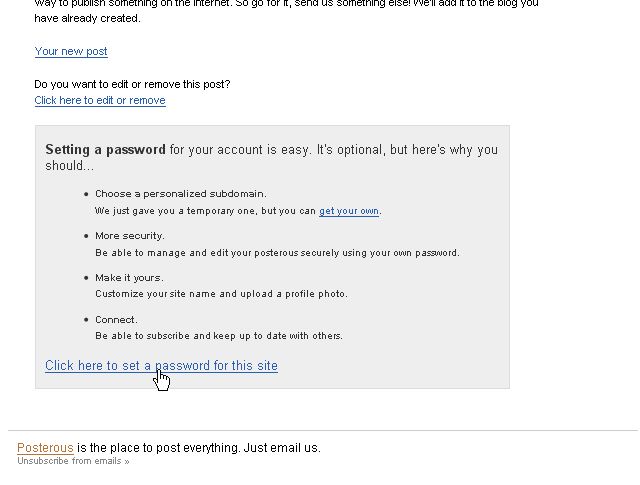
Task: Follow the "get your own" subdomain link
Action: point(349,211)
